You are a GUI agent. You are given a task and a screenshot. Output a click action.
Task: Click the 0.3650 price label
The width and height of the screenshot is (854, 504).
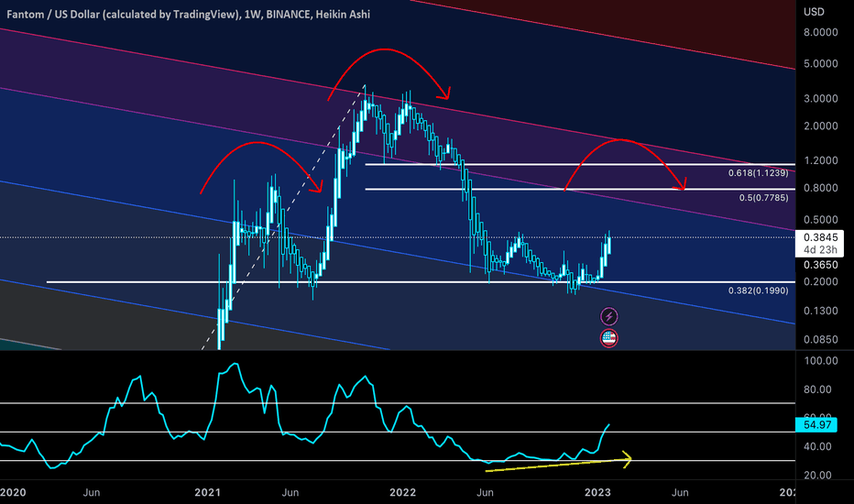(x=821, y=265)
